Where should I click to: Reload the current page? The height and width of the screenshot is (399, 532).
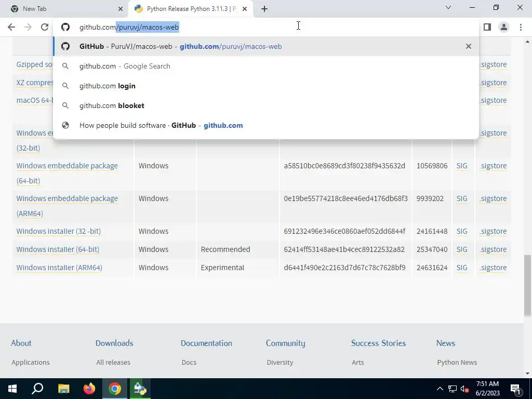click(45, 27)
